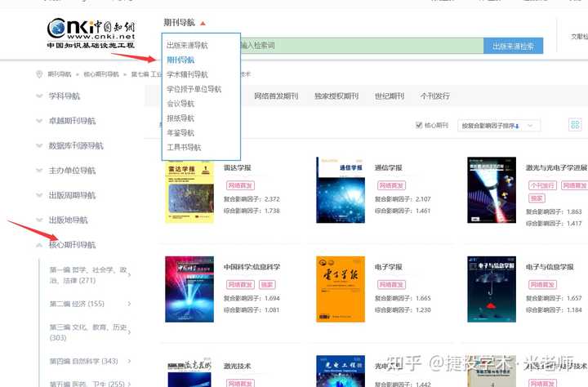Open 通信学报 journal cover thumbnail
The width and height of the screenshot is (588, 387).
pos(341,190)
